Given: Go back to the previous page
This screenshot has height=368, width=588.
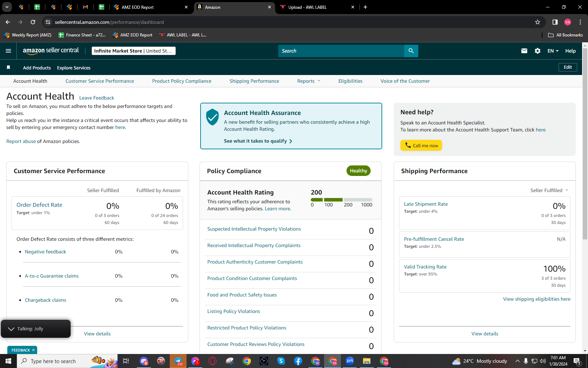Looking at the screenshot, I should click(8, 22).
